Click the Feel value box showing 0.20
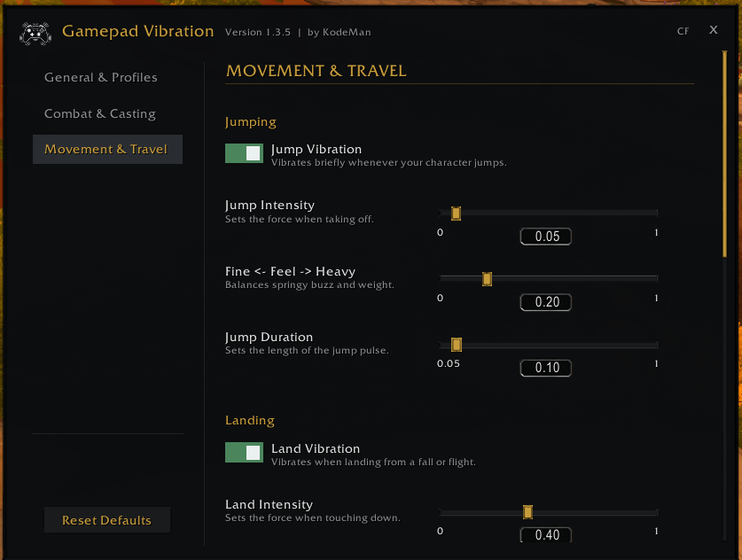The width and height of the screenshot is (742, 560). (545, 302)
